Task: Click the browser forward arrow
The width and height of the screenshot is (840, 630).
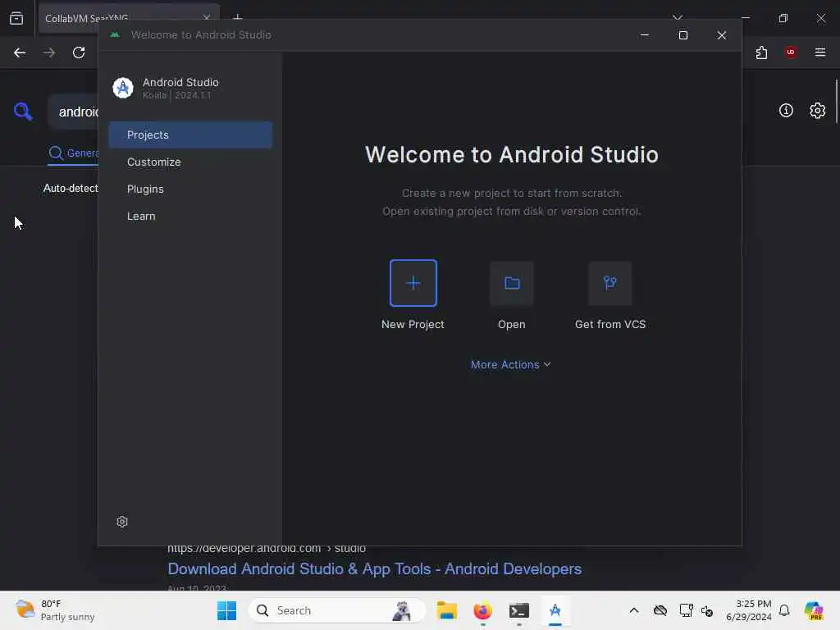Action: 49,52
